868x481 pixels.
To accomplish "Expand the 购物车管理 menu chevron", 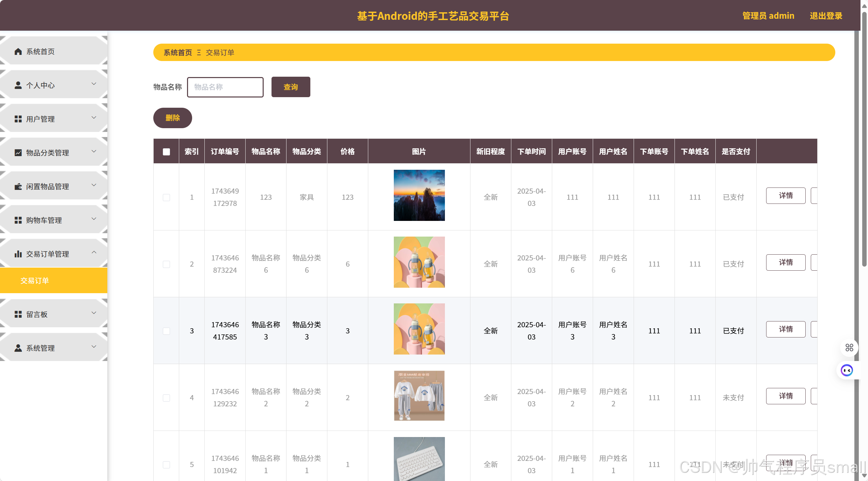I will [x=94, y=219].
